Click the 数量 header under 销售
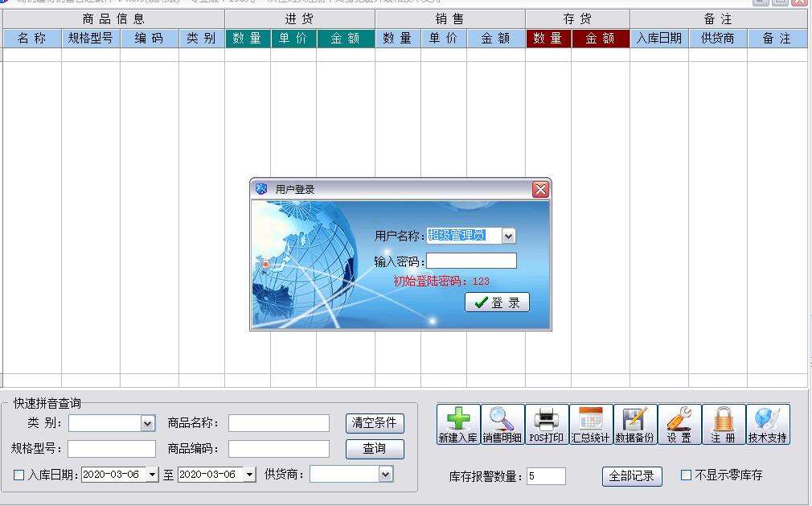 click(398, 39)
